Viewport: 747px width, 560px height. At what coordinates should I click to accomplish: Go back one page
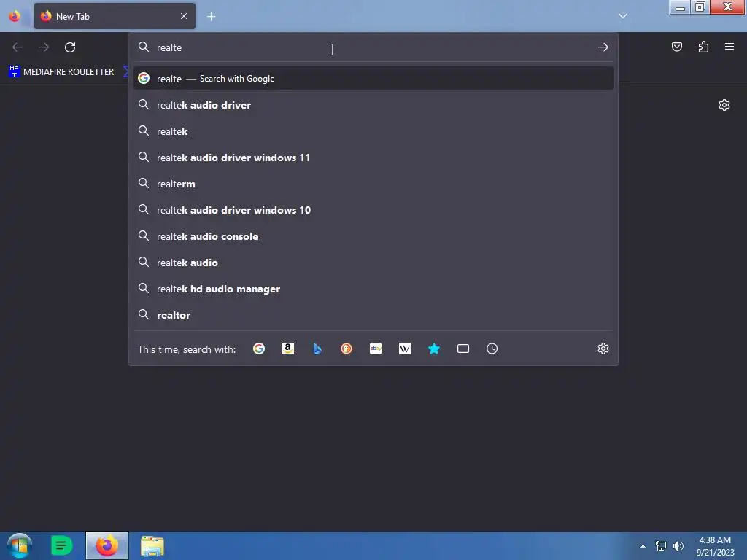(x=18, y=47)
